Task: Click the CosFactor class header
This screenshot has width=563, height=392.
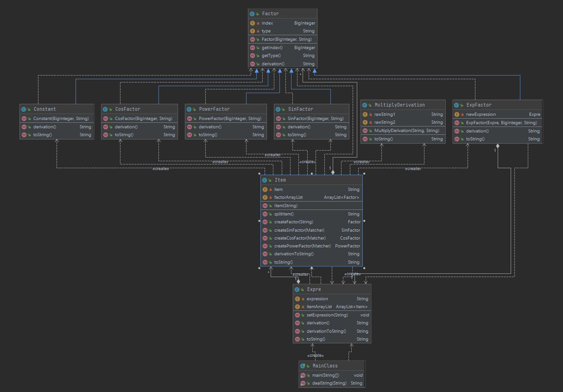Action: pos(139,109)
